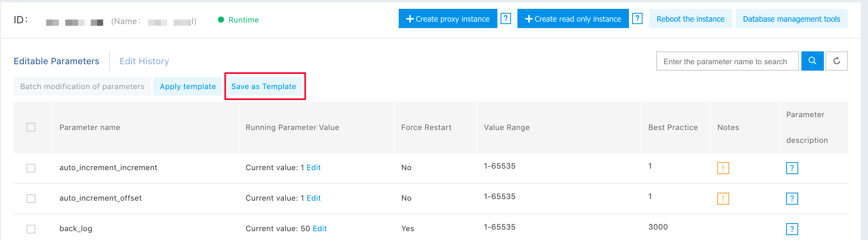Click the refresh parameters icon
This screenshot has width=868, height=240.
coord(836,61)
